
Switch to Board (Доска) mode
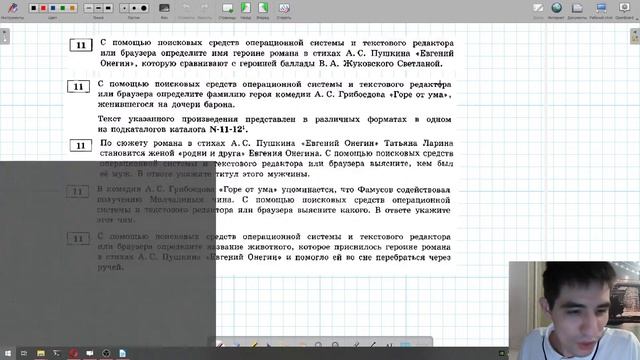(x=538, y=9)
